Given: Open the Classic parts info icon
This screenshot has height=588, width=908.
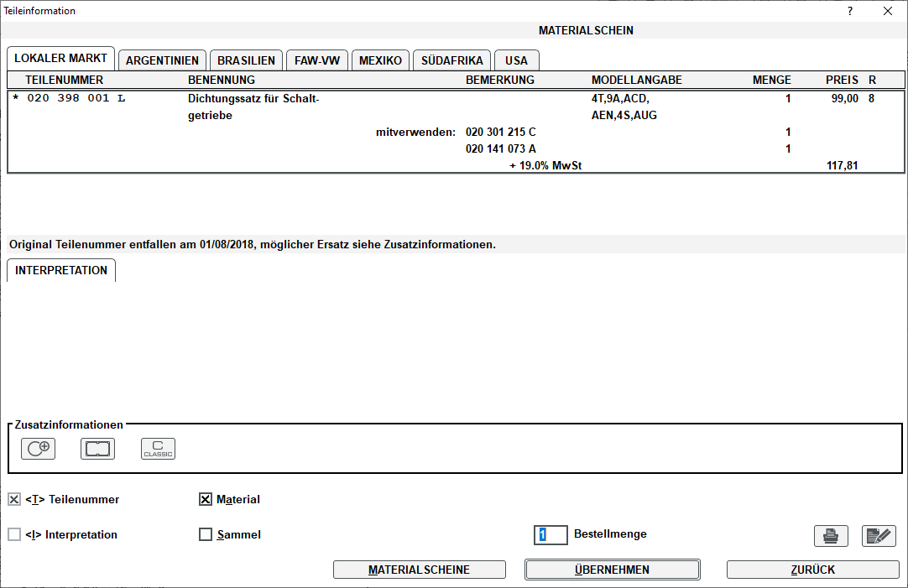Looking at the screenshot, I should click(x=158, y=449).
